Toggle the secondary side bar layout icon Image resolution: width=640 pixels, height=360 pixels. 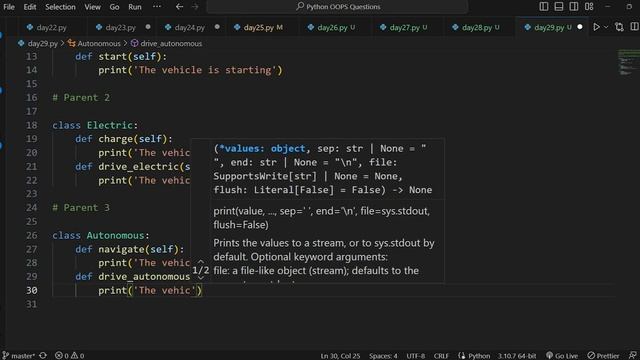(573, 7)
